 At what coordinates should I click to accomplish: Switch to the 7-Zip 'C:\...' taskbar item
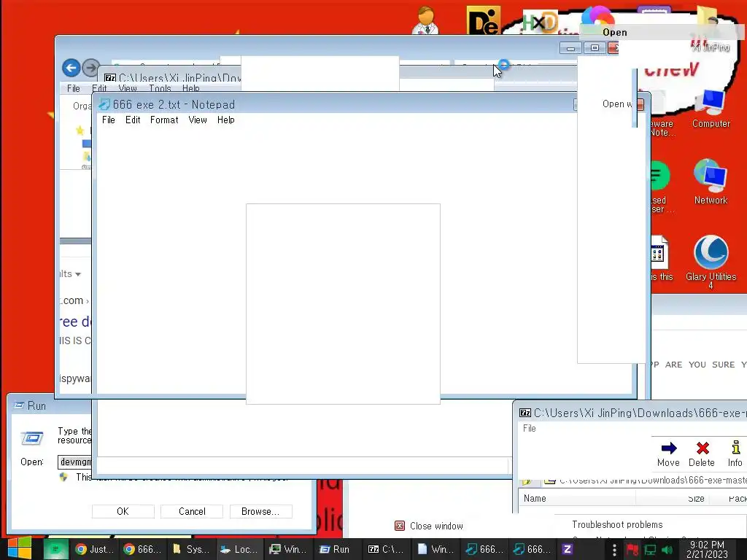(385, 549)
